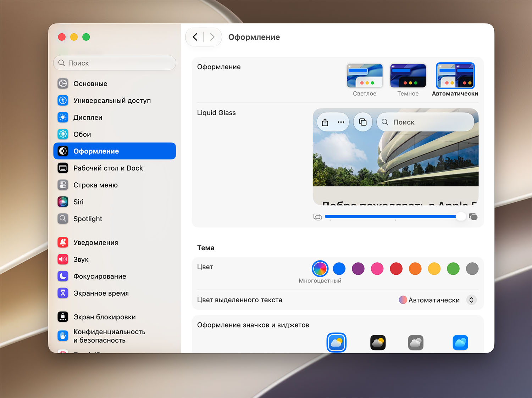Click the clear glass icon left of slider
Viewport: 532px width, 398px height.
click(317, 217)
